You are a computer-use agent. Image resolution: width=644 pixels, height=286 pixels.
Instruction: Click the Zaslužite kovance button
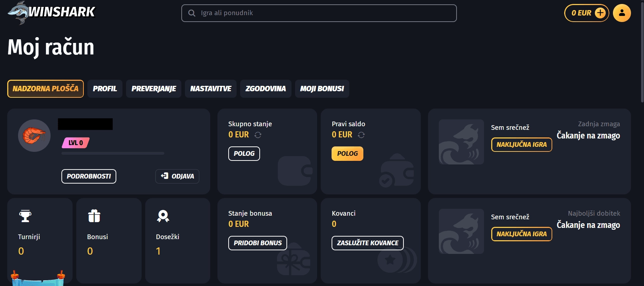[367, 243]
